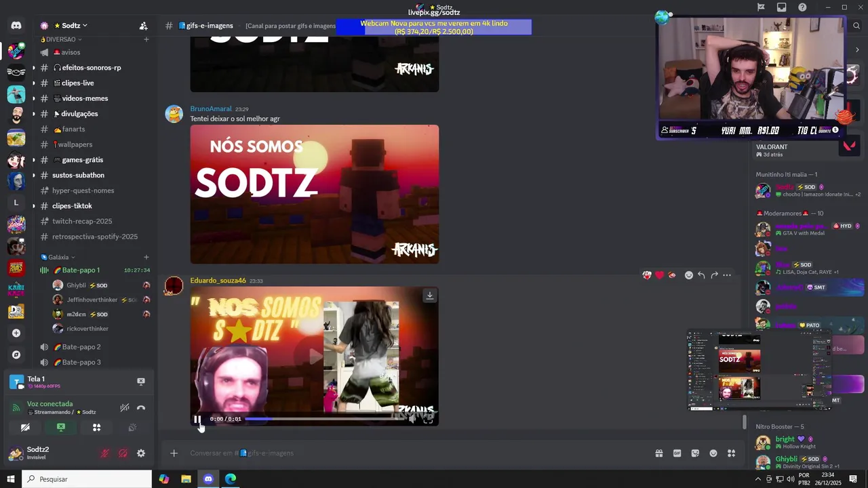Open GIF picker in message bar
This screenshot has width=868, height=488.
[677, 453]
